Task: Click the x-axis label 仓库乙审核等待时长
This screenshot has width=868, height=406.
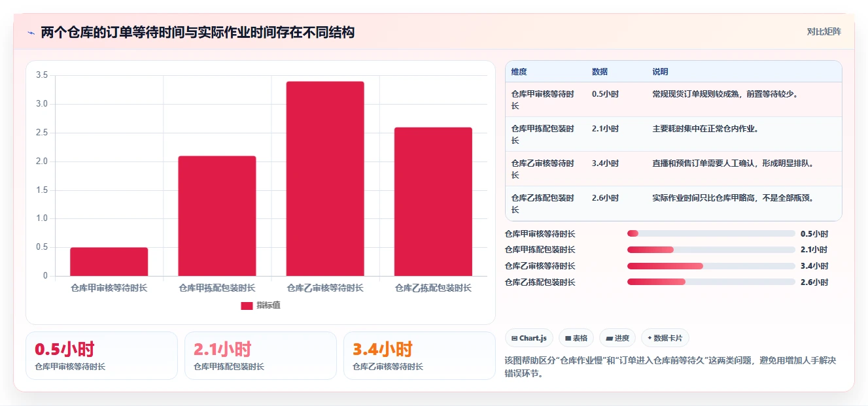Action: coord(325,288)
